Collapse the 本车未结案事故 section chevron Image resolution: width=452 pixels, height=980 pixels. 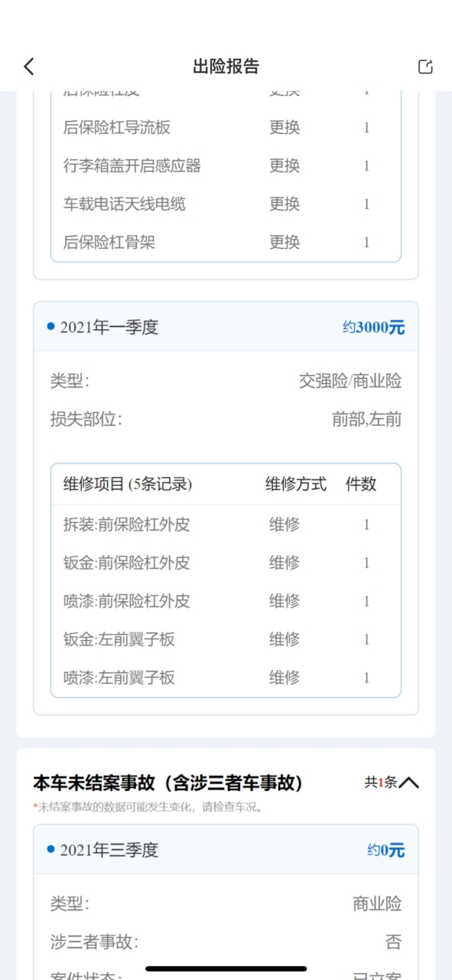click(x=409, y=782)
